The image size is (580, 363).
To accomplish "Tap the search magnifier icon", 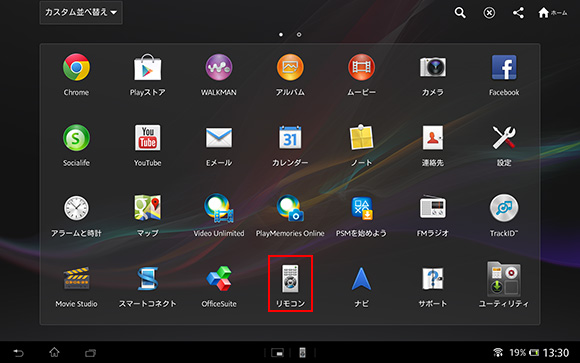I will click(460, 13).
